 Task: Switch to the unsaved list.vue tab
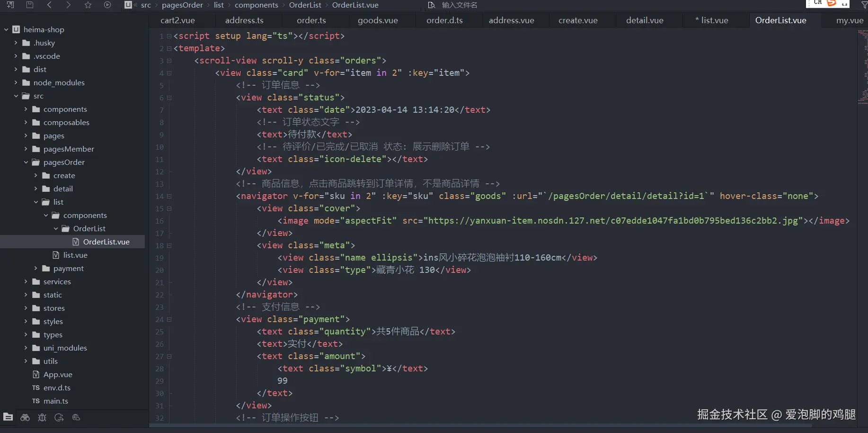point(712,20)
